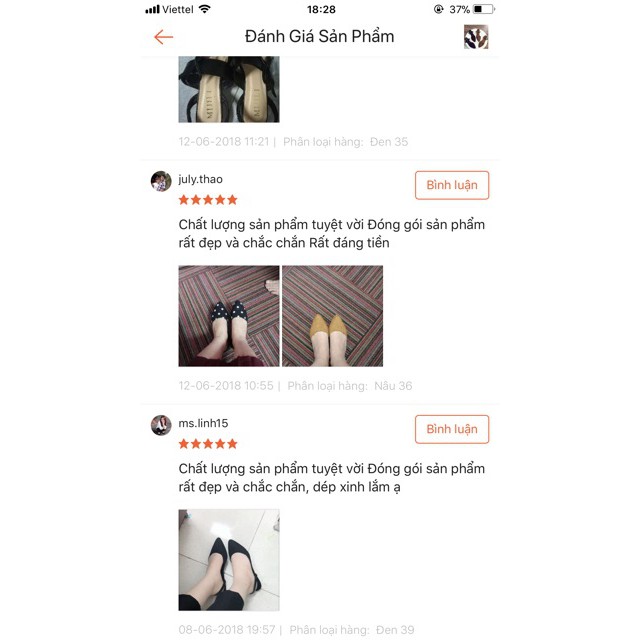Open the product thumbnail in header

coord(476,37)
